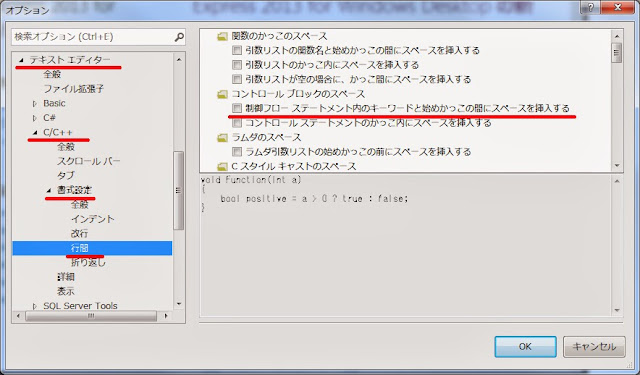Select the highlighted 行間 item

coord(92,248)
